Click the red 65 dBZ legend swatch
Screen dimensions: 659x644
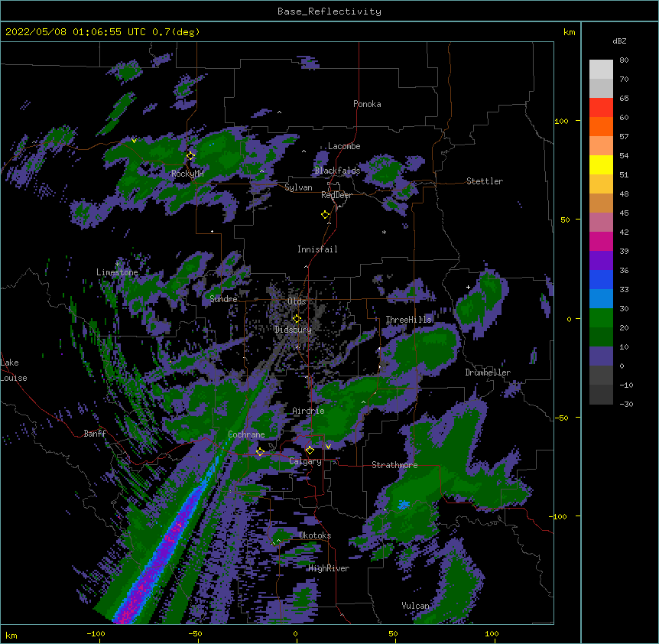601,107
